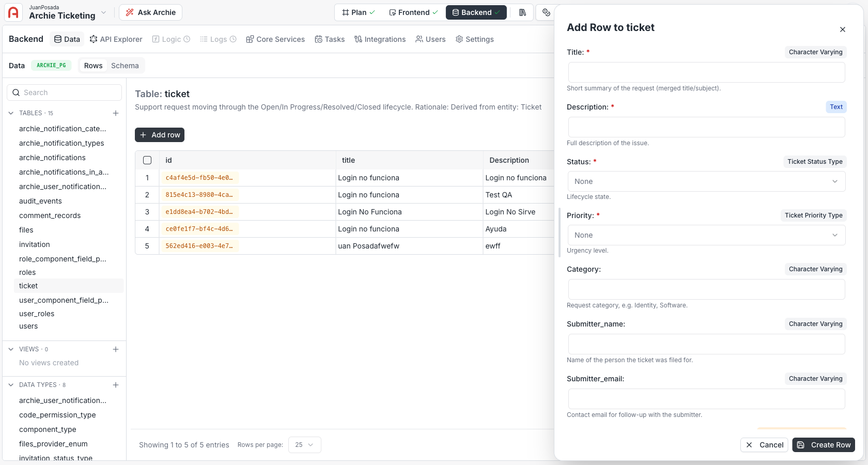Open the library books icon in top bar
This screenshot has height=465, width=868.
pyautogui.click(x=522, y=12)
